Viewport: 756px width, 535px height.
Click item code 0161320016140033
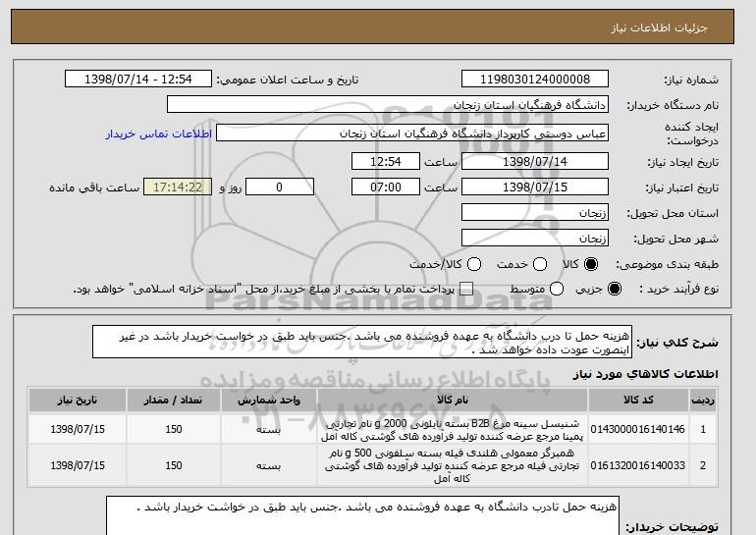[x=637, y=465]
